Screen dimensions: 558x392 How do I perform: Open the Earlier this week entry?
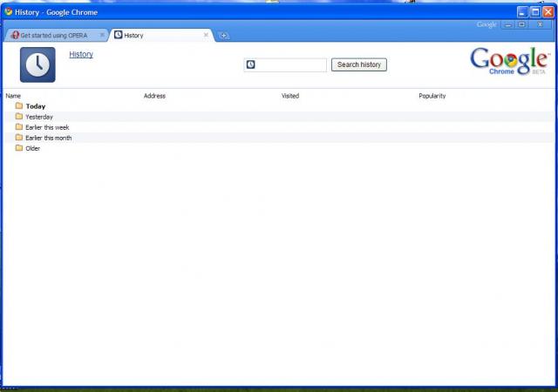tap(47, 127)
